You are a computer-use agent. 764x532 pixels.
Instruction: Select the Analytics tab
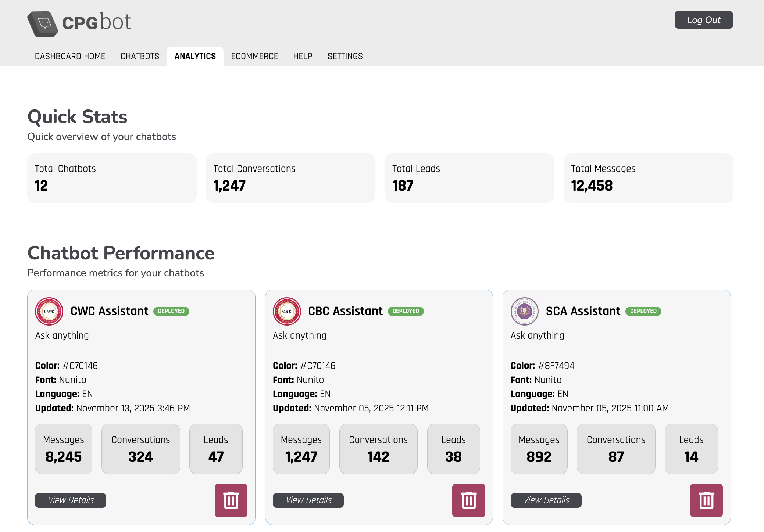(x=195, y=56)
